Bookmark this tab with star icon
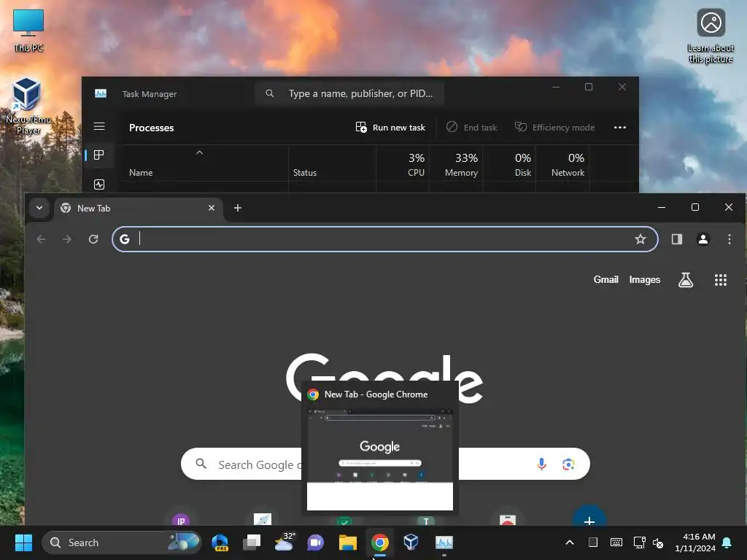The image size is (747, 560). click(x=640, y=239)
